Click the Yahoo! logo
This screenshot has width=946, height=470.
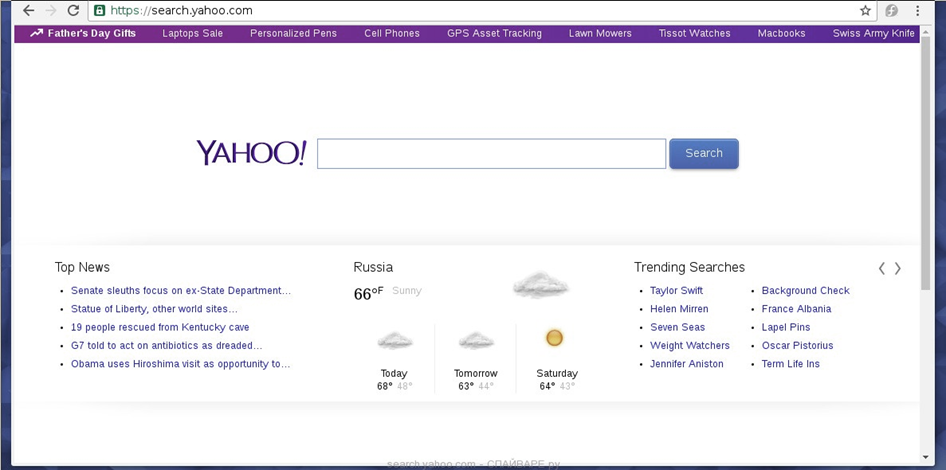[x=251, y=153]
